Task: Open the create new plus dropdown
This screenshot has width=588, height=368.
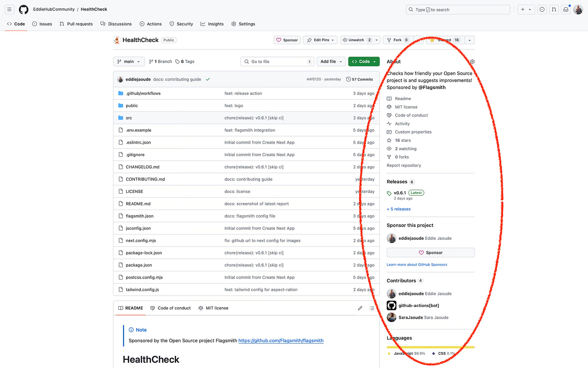Action: point(526,9)
